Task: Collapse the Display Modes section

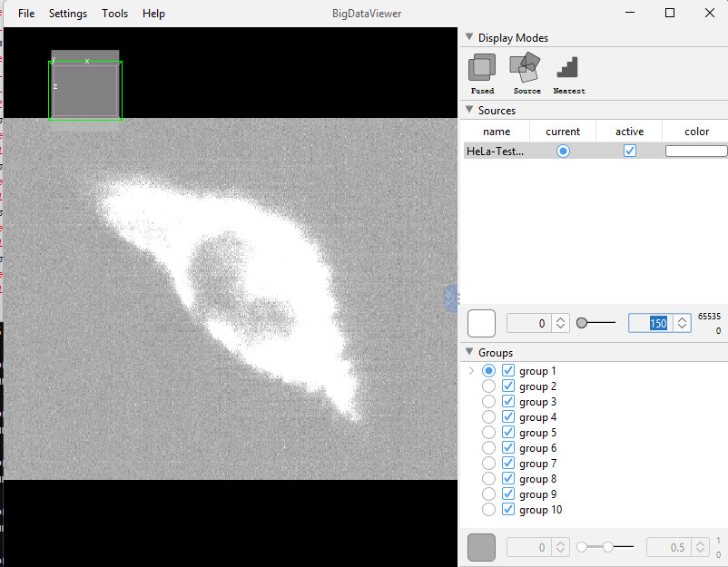Action: click(469, 37)
